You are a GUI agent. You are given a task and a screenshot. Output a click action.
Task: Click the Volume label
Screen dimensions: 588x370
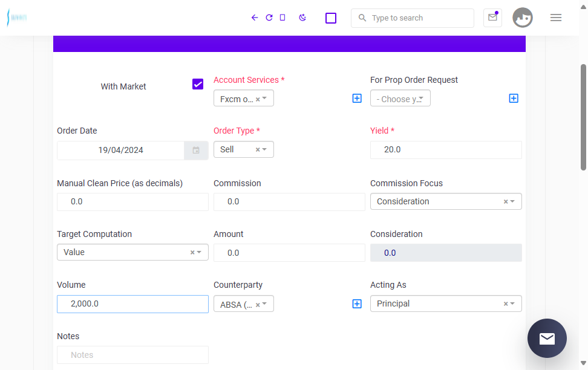[71, 285]
